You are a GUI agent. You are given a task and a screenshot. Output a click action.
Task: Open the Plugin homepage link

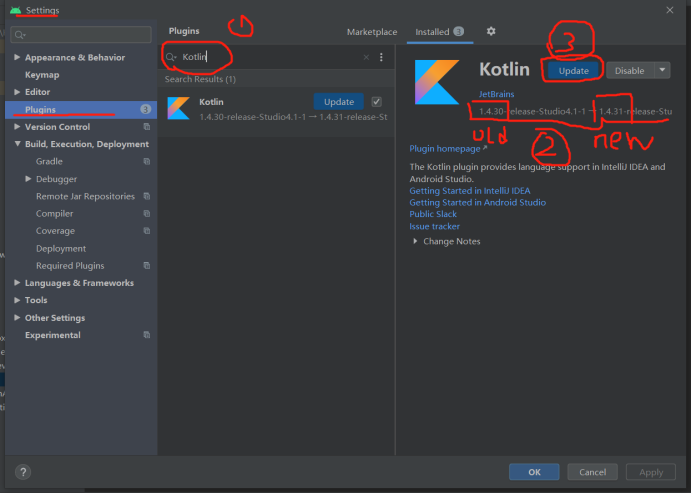445,149
